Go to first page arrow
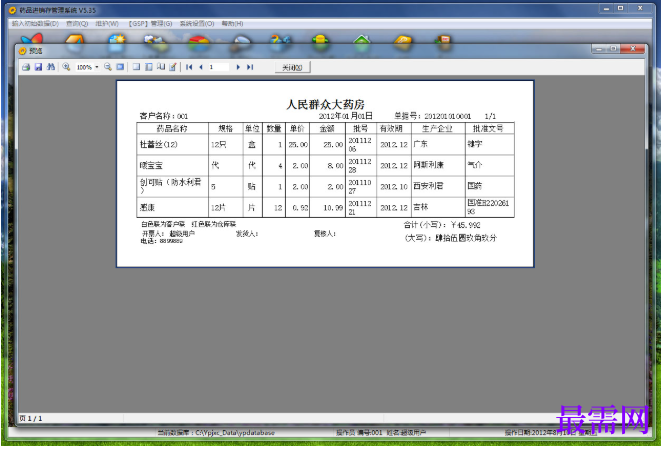This screenshot has width=668, height=451. click(x=189, y=67)
